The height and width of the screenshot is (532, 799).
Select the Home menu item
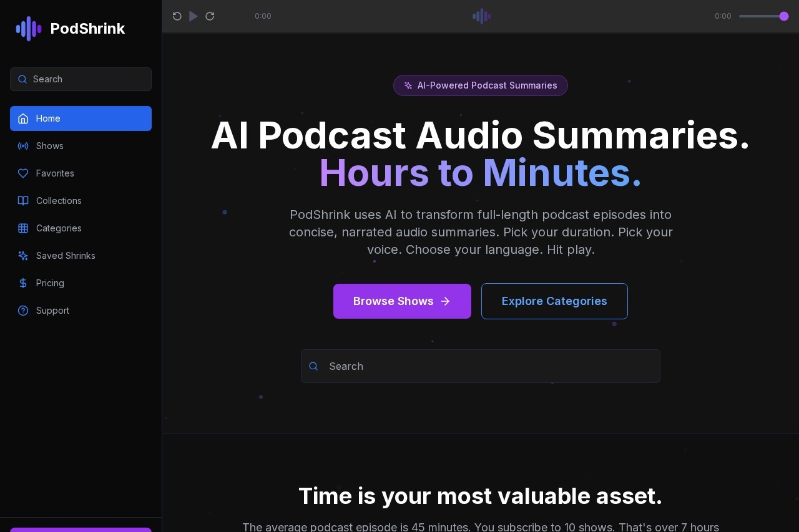pyautogui.click(x=81, y=118)
